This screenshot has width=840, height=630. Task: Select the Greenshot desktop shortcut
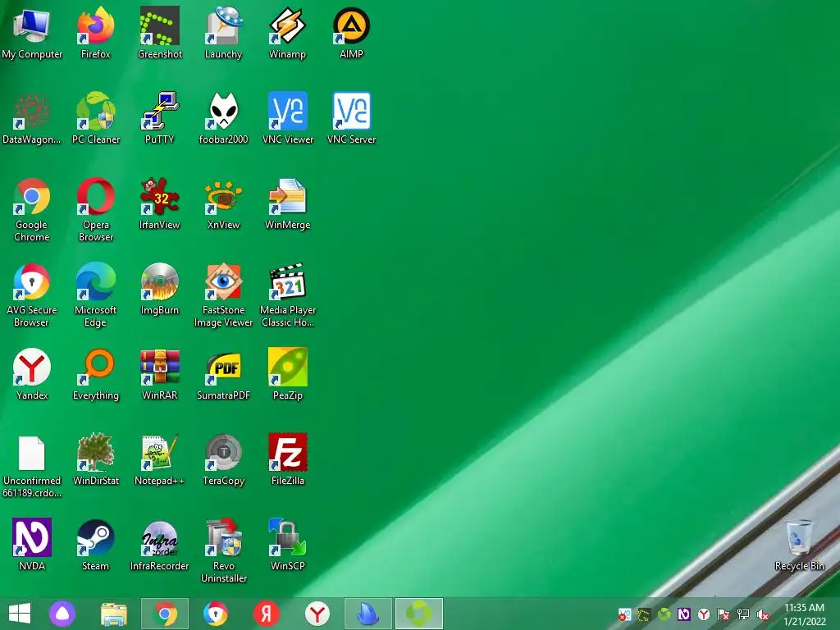coord(160,33)
